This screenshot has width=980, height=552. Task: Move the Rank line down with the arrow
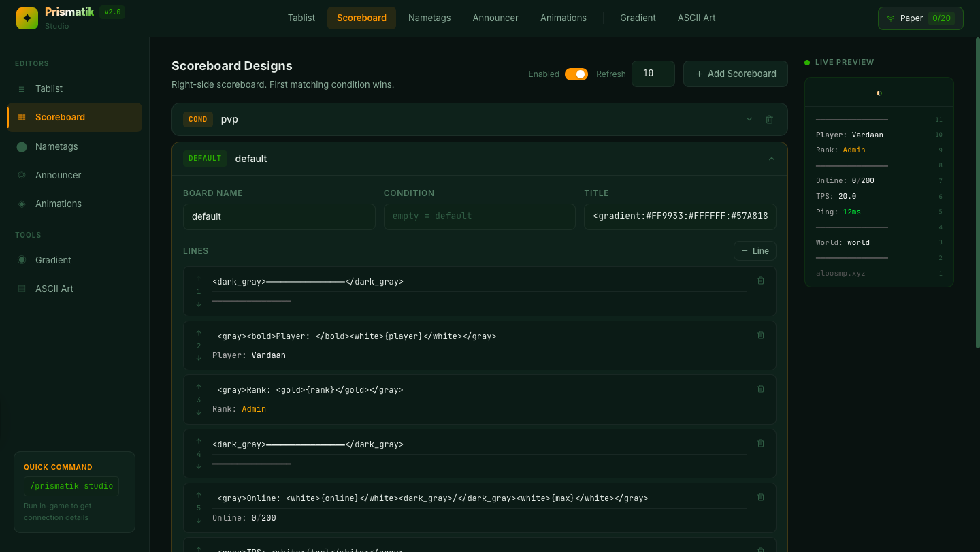[199, 412]
